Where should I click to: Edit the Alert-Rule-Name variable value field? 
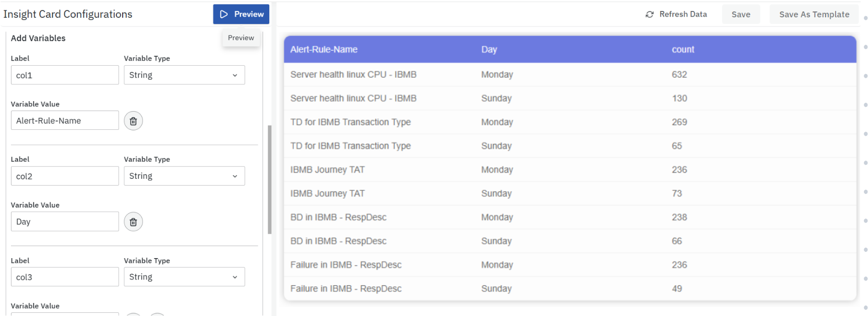65,120
